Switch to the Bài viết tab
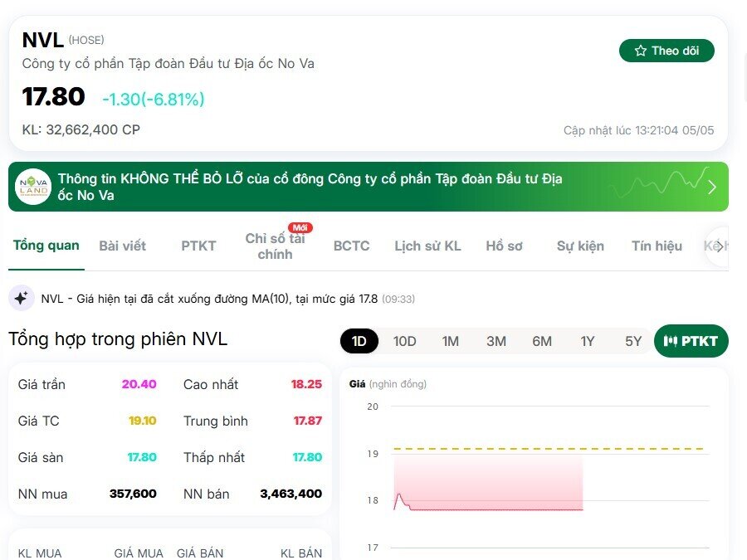 pos(123,246)
